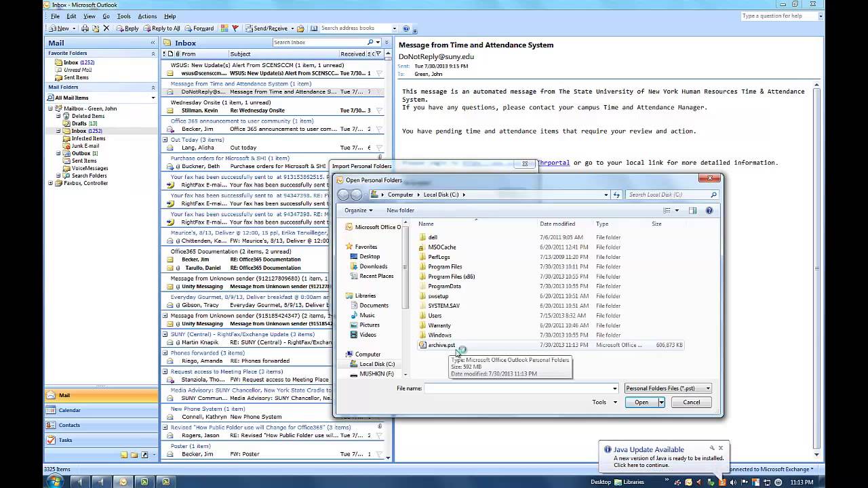This screenshot has width=868, height=488.
Task: Click the Windows Start button
Action: (54, 481)
